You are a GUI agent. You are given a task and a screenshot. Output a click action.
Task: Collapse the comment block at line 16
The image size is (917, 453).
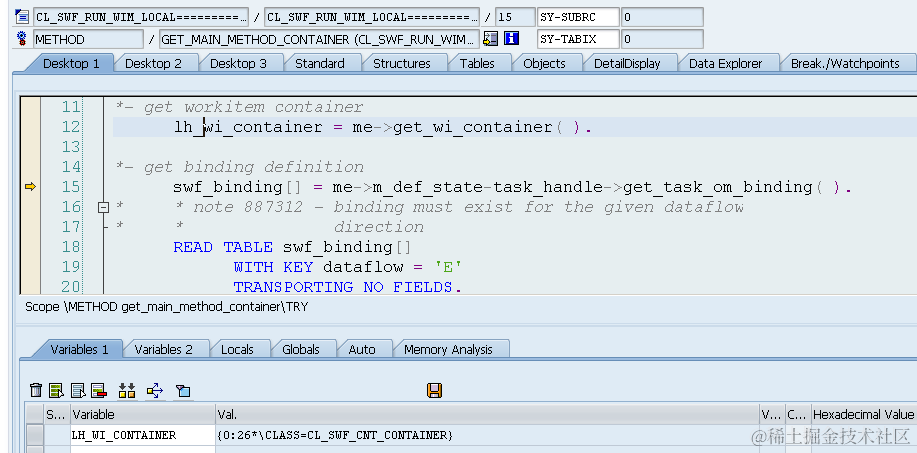(104, 207)
